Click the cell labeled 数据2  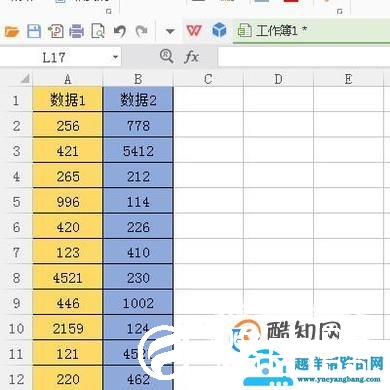point(138,99)
